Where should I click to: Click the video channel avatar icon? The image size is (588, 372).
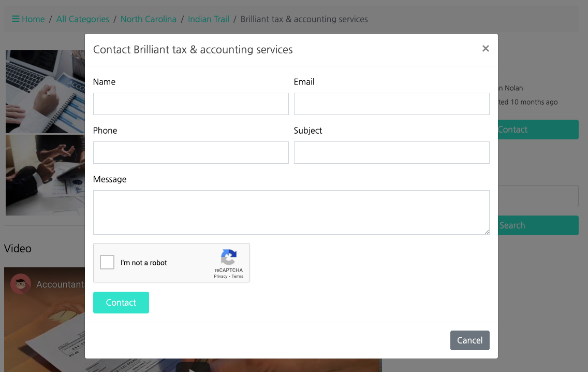click(21, 284)
